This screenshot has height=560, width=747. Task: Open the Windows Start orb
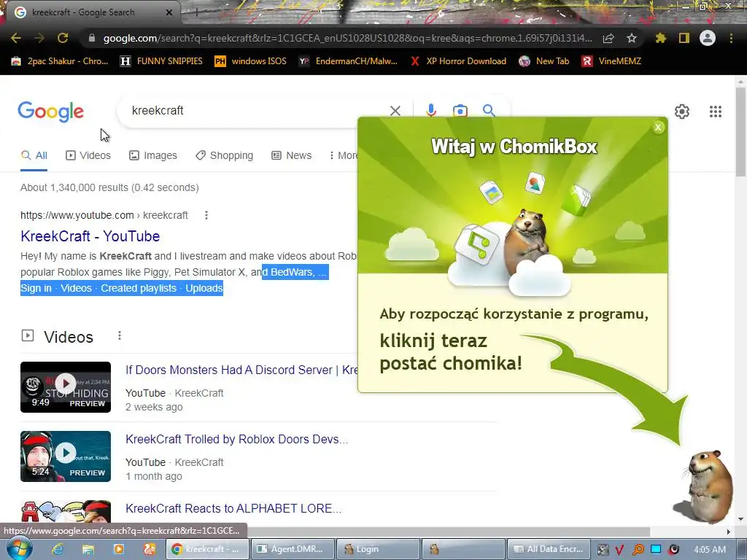pos(20,548)
